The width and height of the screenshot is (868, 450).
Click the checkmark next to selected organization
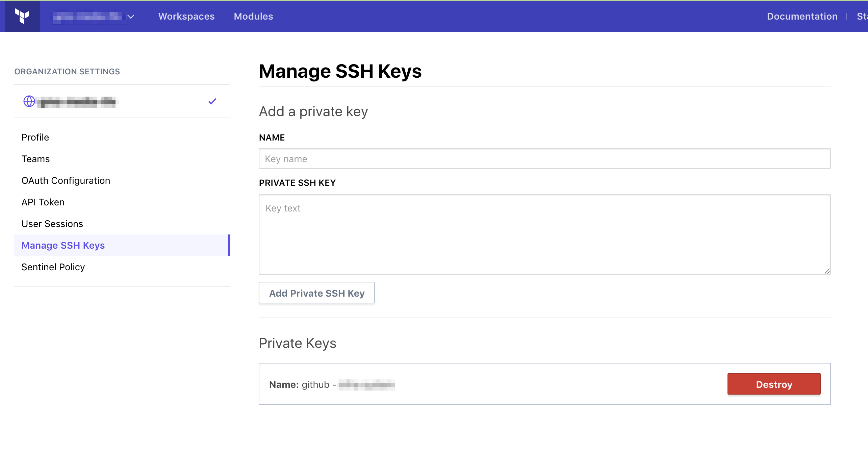(x=212, y=101)
